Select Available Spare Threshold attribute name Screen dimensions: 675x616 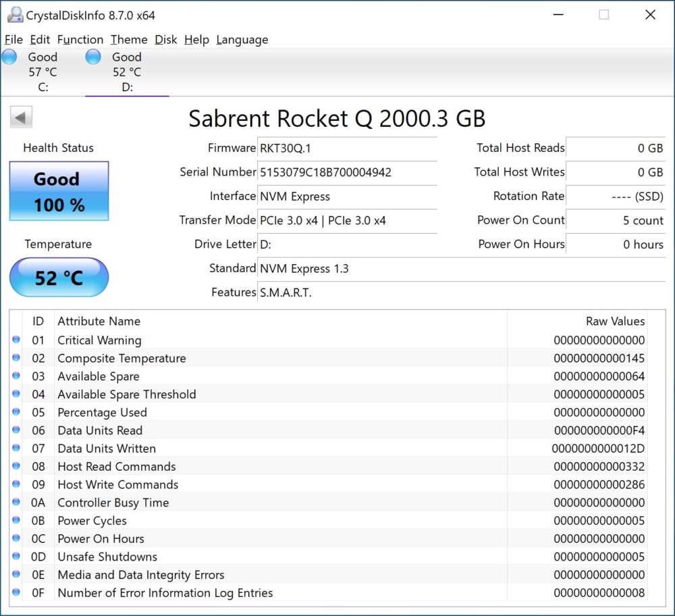[x=127, y=394]
